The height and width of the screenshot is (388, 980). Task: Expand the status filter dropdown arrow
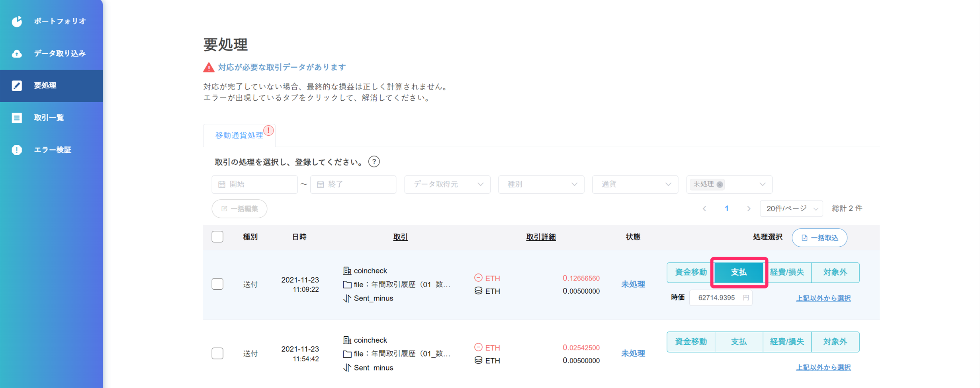pos(762,185)
